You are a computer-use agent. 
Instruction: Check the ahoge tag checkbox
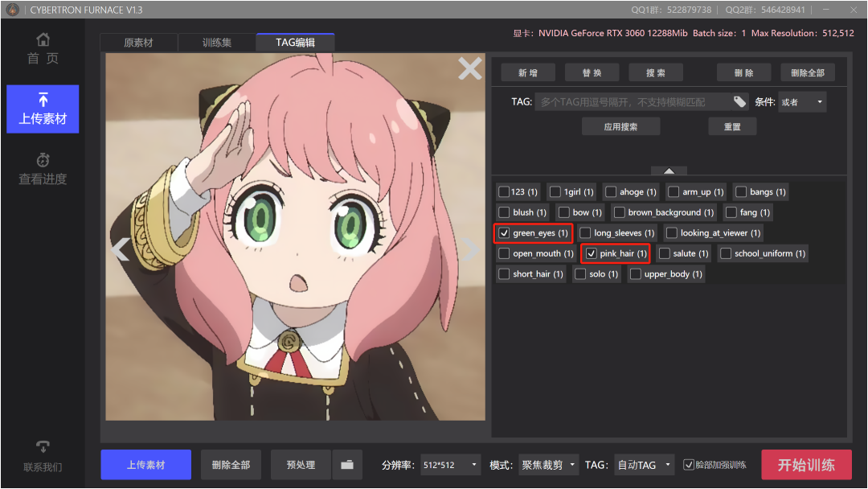(x=611, y=191)
